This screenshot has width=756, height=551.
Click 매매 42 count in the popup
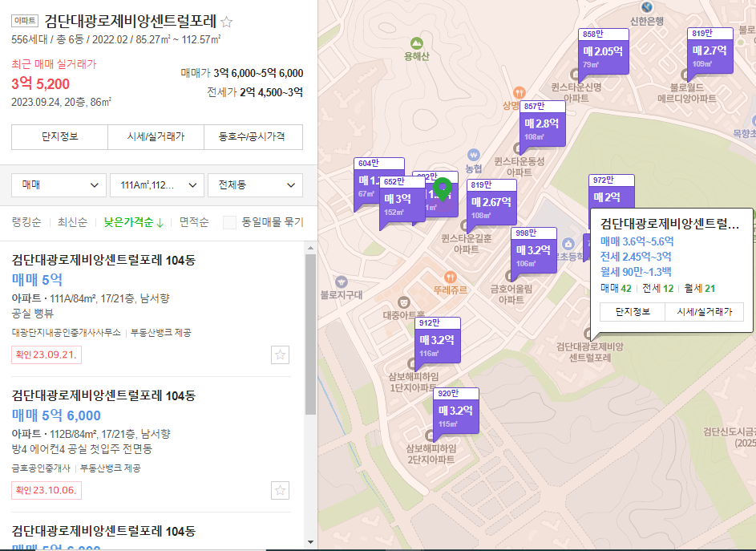click(616, 289)
